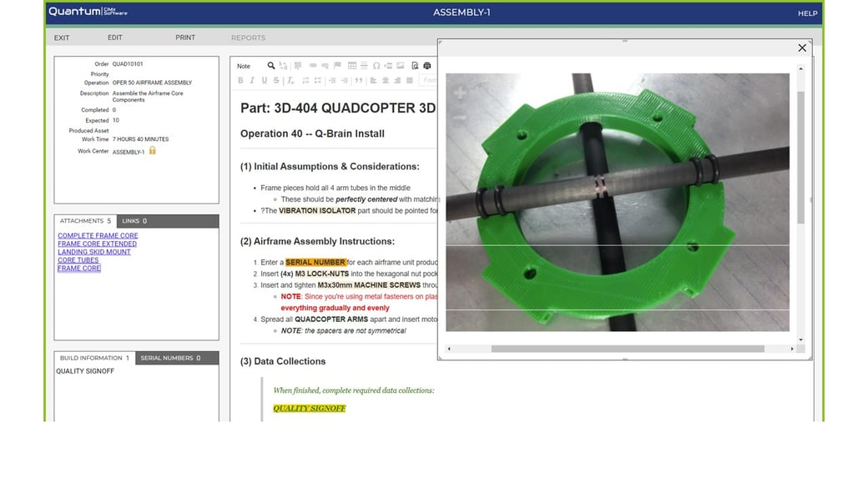The image size is (868, 488).
Task: Switch to the SERIAL NUMBERS tab
Action: (170, 358)
